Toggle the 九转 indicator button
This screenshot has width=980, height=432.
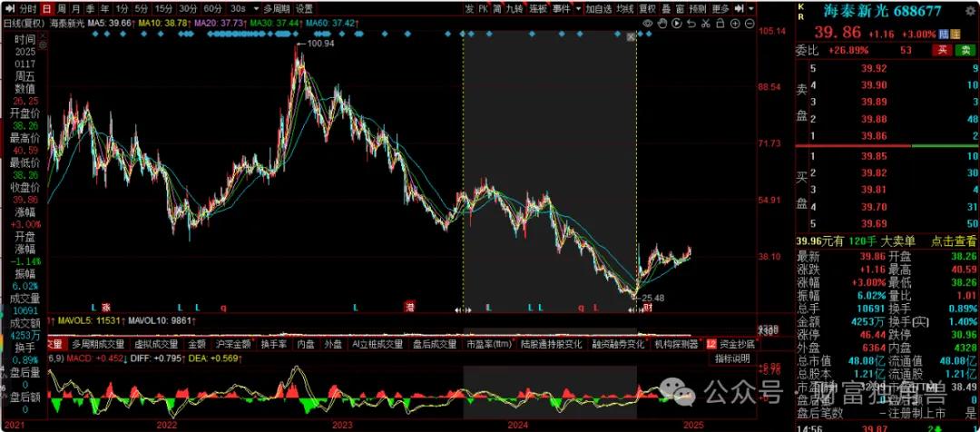[515, 9]
